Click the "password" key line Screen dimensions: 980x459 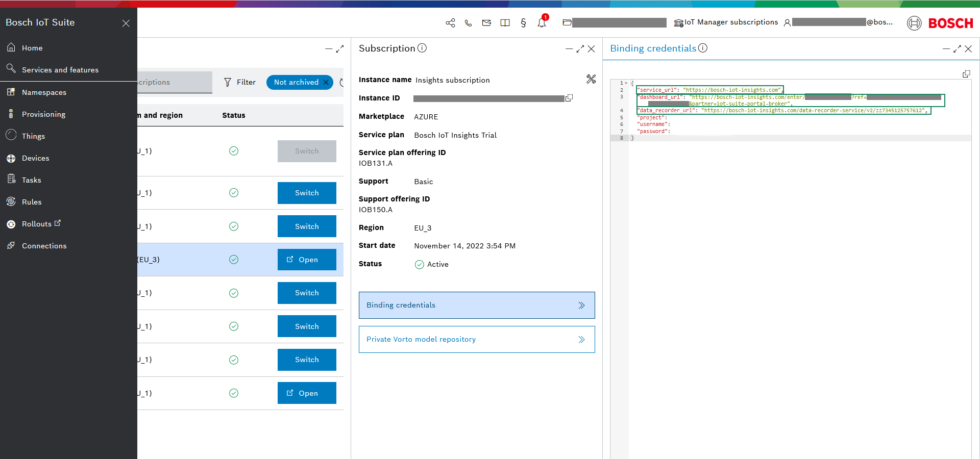(653, 131)
